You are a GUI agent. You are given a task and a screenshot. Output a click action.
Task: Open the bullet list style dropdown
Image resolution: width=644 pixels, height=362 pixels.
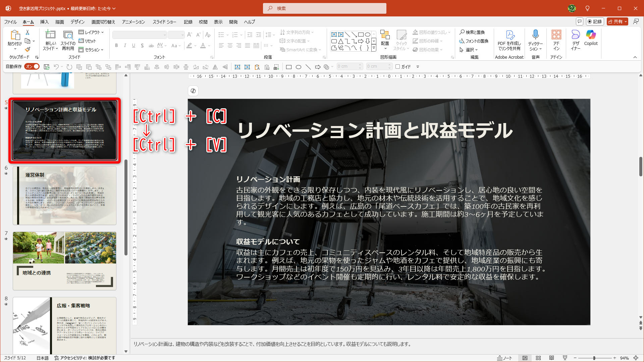click(x=227, y=34)
